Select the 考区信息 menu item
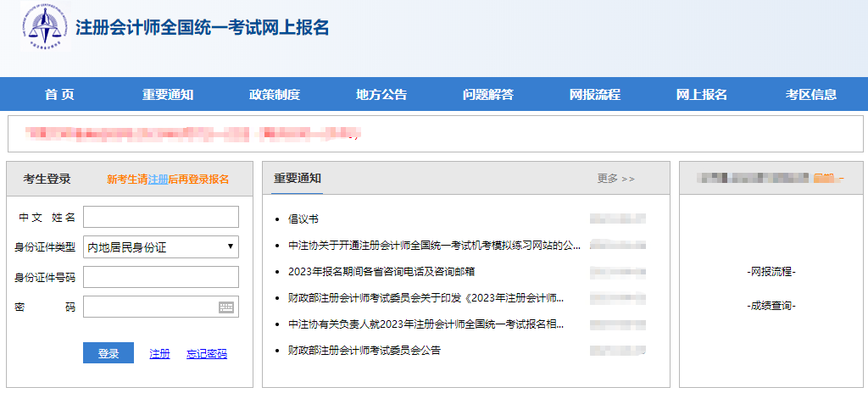The width and height of the screenshot is (868, 393). pos(811,95)
